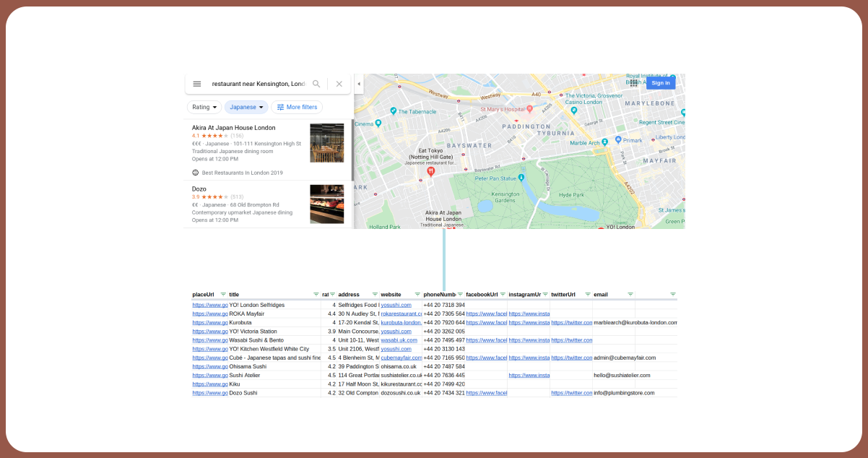The image size is (868, 458).
Task: Collapse the side panel arrow
Action: tap(359, 84)
